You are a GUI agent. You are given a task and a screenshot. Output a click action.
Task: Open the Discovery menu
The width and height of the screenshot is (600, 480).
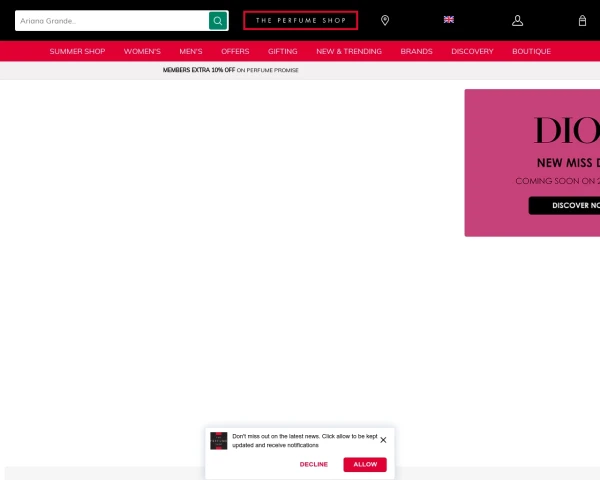[472, 51]
